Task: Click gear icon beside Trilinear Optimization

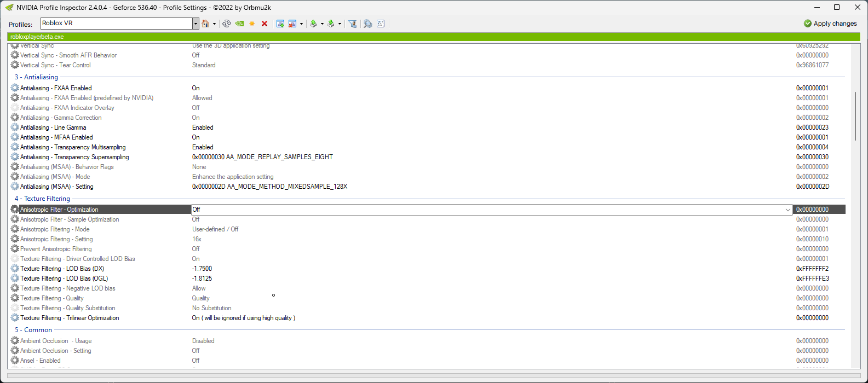Action: pos(15,318)
